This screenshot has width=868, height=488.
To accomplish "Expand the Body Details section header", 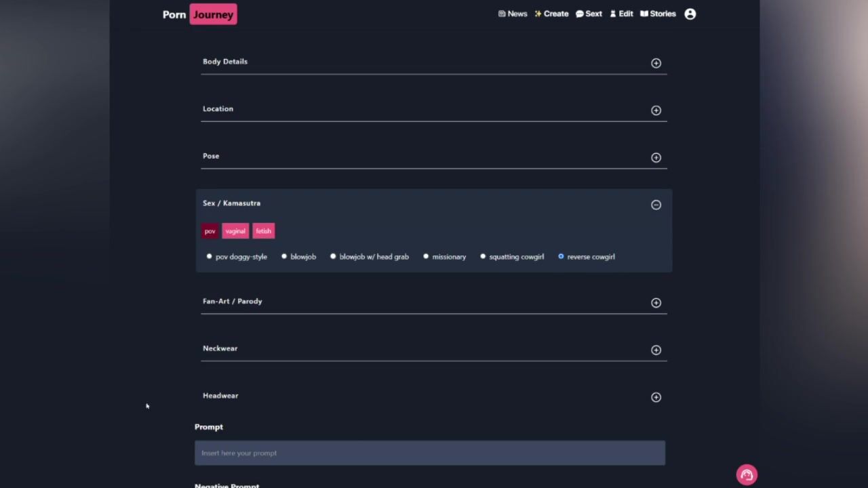I will click(225, 62).
